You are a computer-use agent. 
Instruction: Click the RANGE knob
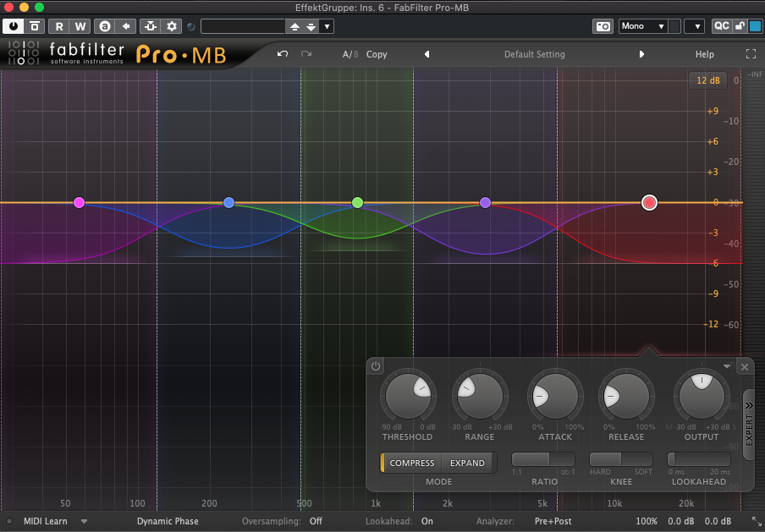pyautogui.click(x=480, y=396)
